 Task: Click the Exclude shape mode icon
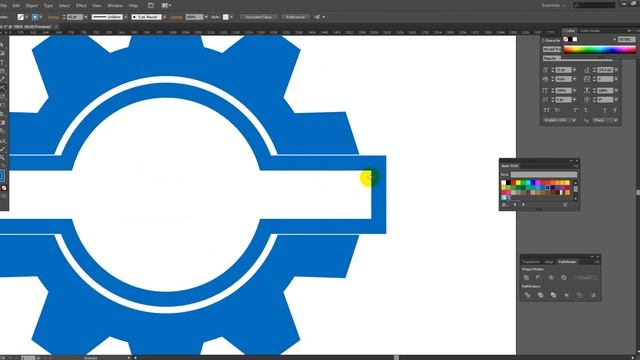click(564, 278)
